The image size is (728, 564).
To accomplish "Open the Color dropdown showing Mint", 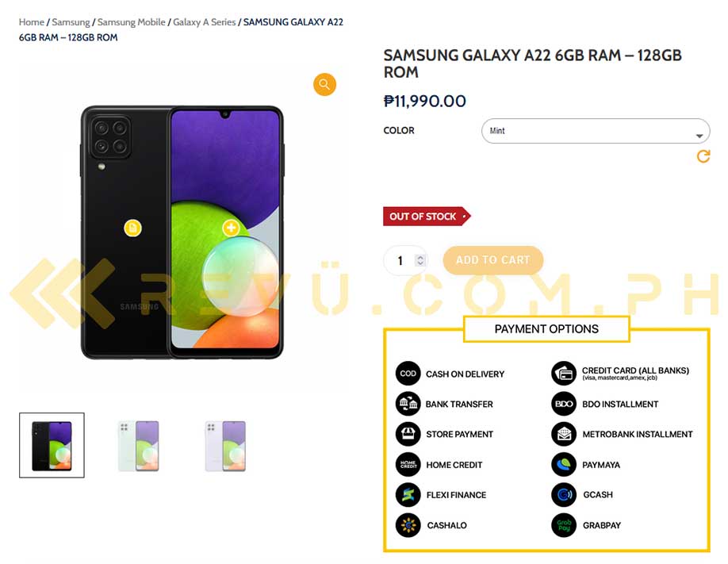I will tap(596, 131).
